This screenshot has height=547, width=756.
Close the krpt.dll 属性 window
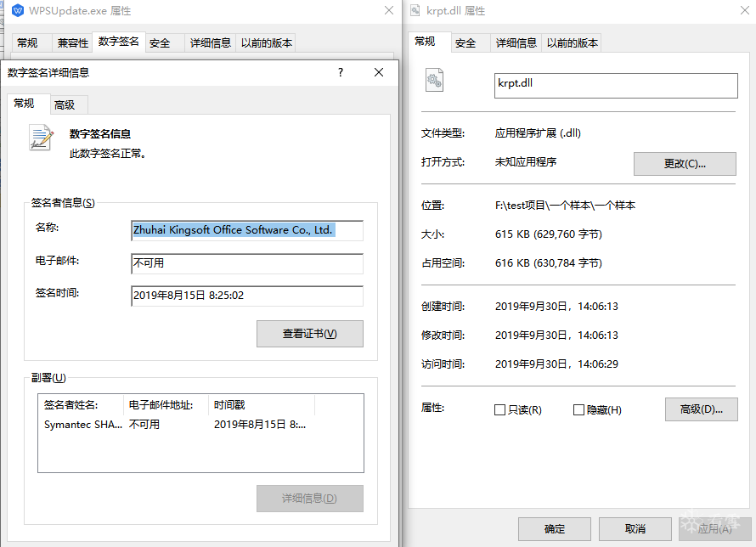tap(745, 10)
